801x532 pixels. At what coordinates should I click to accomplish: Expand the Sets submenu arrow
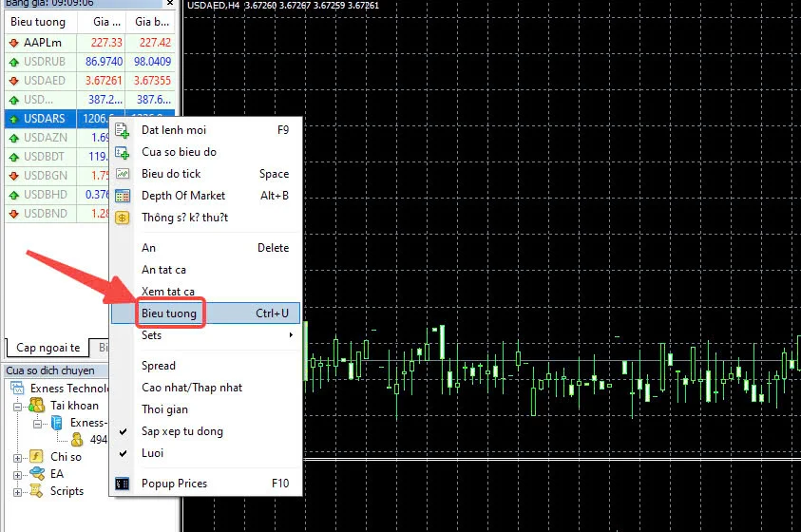pyautogui.click(x=291, y=335)
